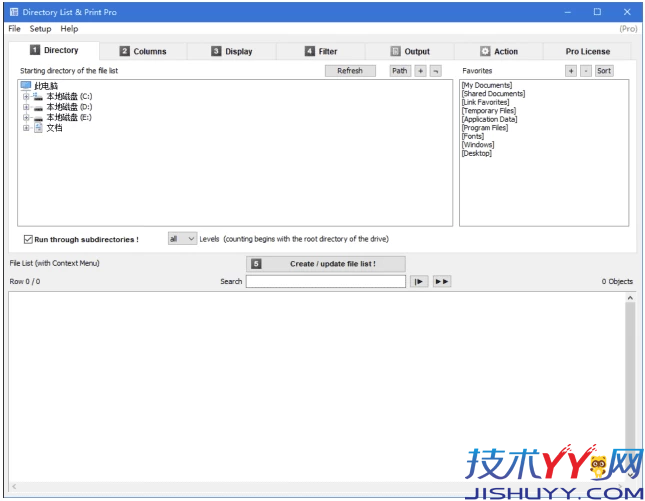Select [Fonts] favorite
645x501 pixels.
(x=473, y=136)
